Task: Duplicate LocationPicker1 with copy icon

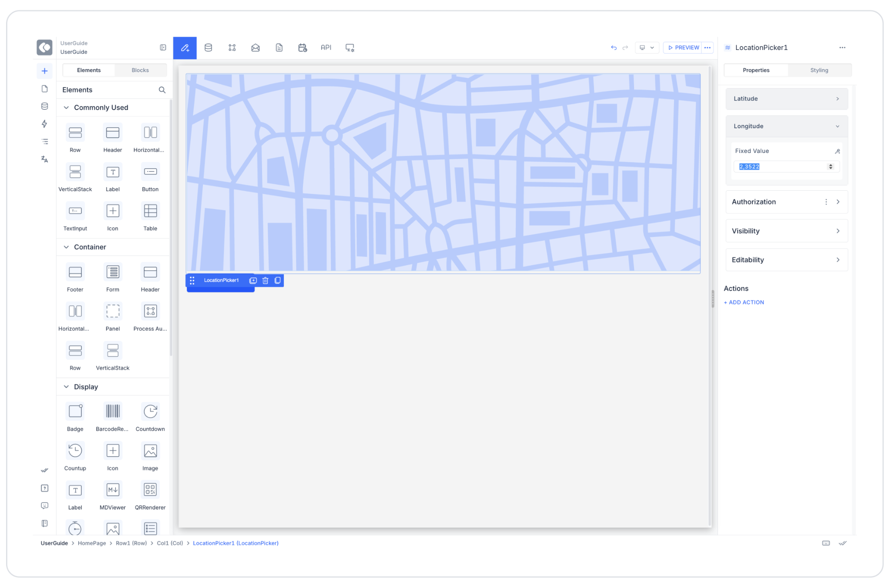Action: pos(278,281)
